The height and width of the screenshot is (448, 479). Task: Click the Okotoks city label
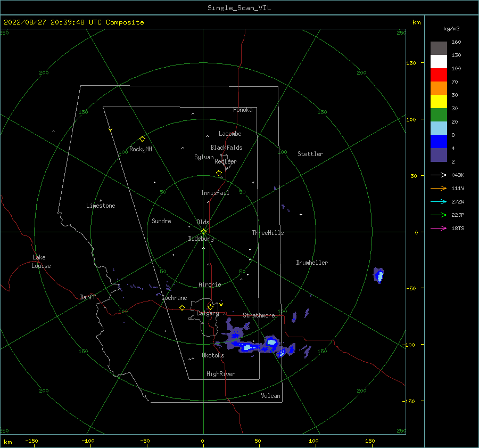coord(213,355)
